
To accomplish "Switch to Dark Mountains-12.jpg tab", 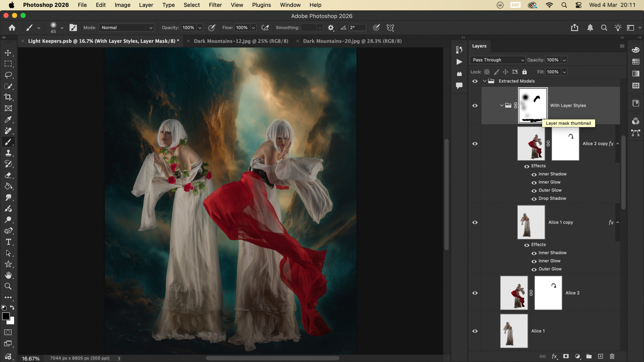I will (241, 41).
